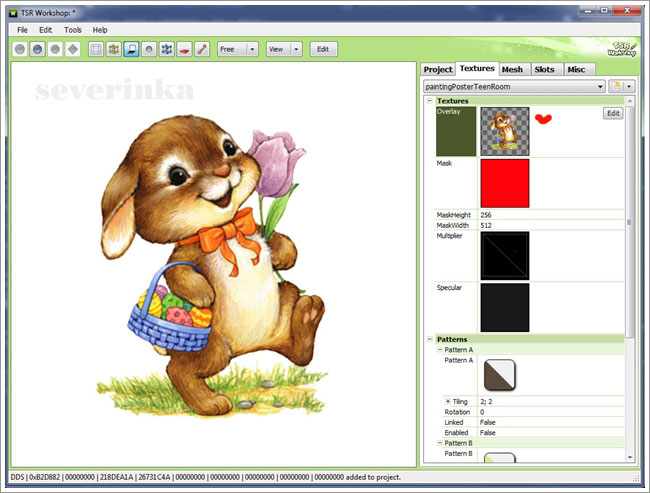
Task: Select the Specular row label
Action: pos(449,287)
